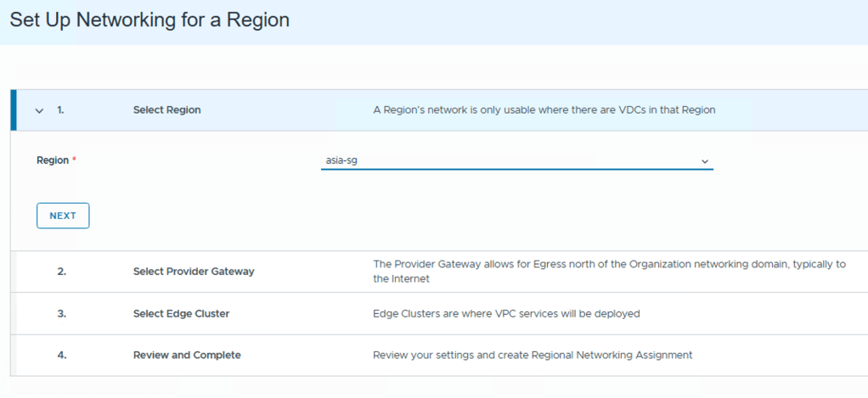Click the Region's network VDCs description text
Screen dimensions: 868x398
544,110
